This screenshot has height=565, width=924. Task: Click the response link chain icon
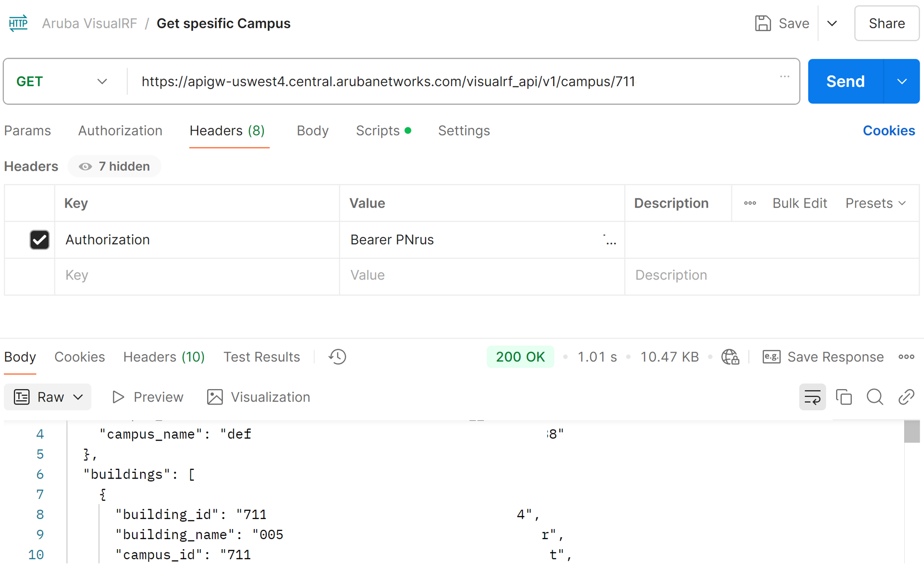(x=906, y=397)
